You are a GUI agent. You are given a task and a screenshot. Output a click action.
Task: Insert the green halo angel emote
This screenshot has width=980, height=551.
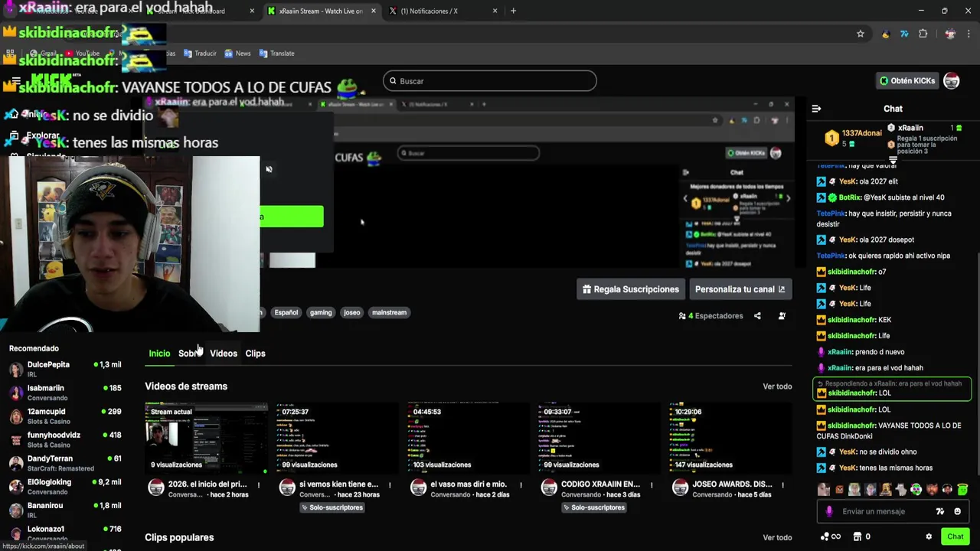coord(962,490)
